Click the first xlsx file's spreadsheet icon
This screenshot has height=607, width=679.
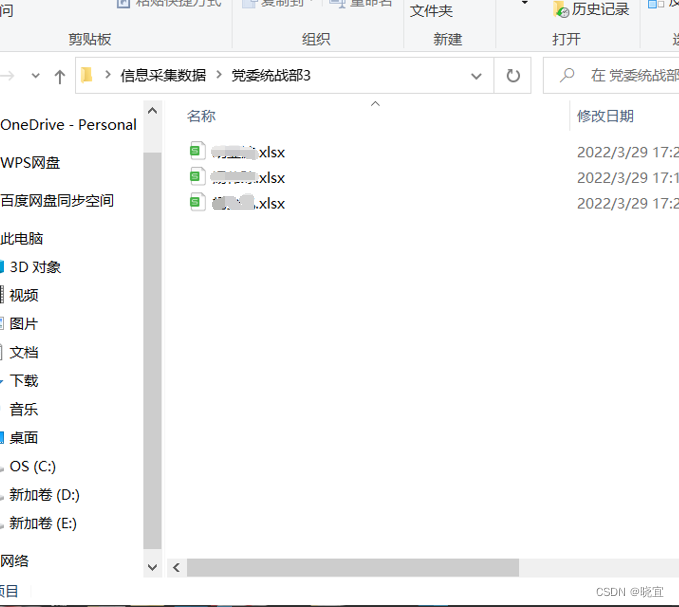pyautogui.click(x=197, y=151)
